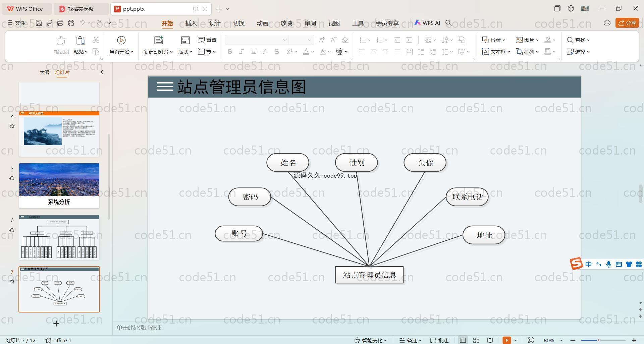
Task: Open the Picture (图片) dropdown
Action: click(527, 40)
